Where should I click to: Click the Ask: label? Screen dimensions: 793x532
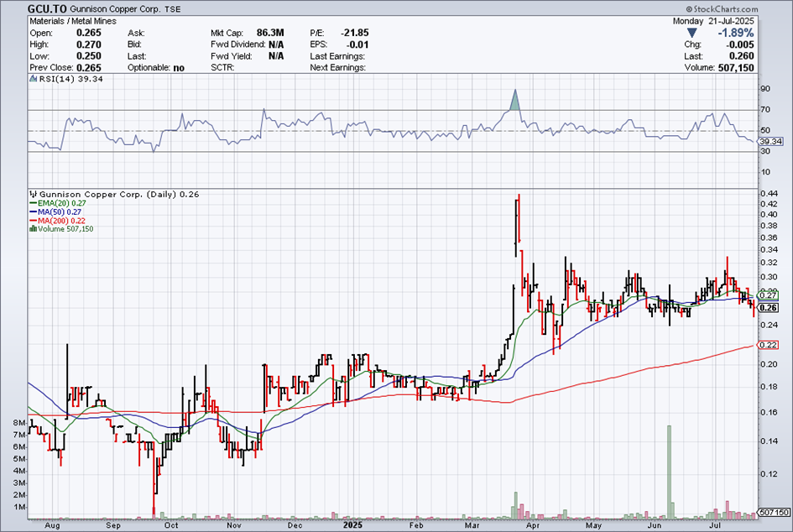coord(136,33)
